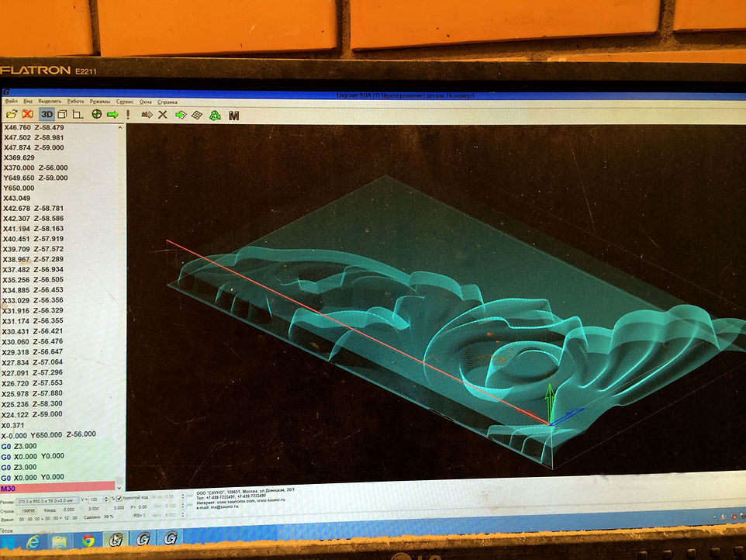Viewport: 746px width, 560px height.
Task: Toggle the Холостой ход checkbox
Action: pos(119,497)
